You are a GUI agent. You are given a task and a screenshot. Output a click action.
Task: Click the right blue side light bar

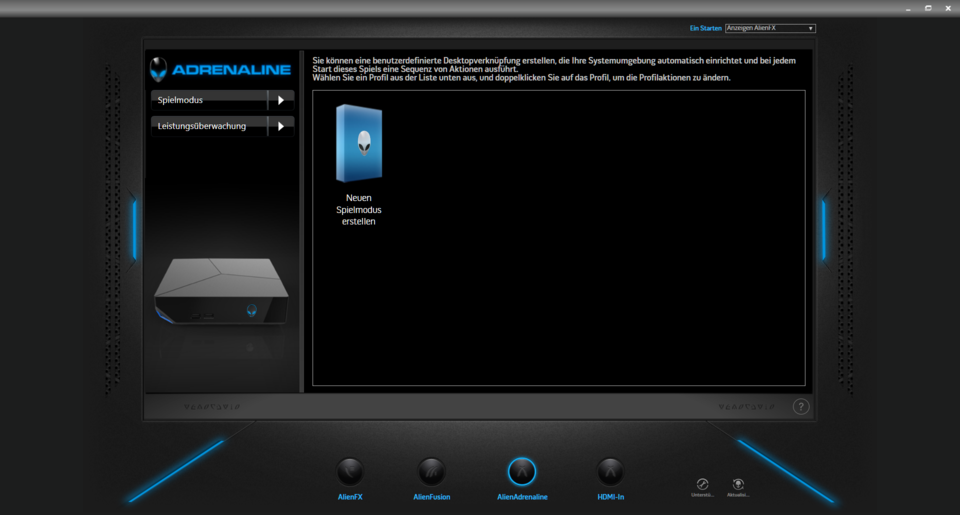click(x=823, y=230)
